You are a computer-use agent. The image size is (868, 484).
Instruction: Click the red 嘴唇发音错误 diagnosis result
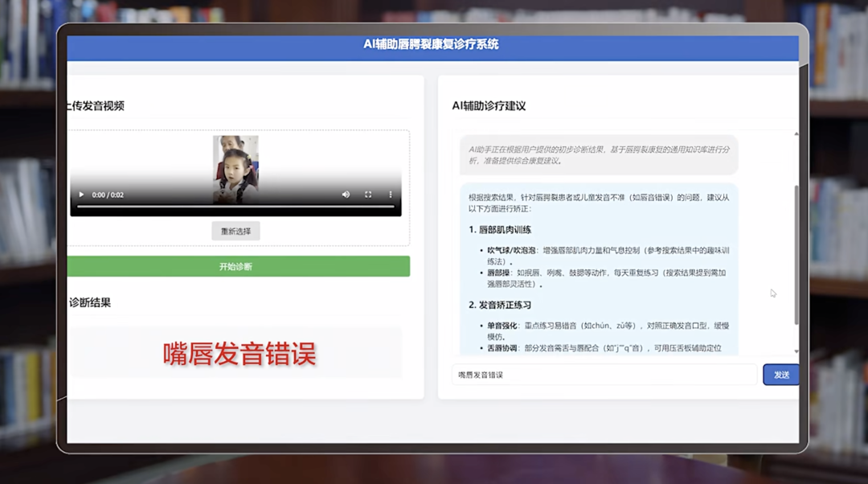[x=240, y=354]
